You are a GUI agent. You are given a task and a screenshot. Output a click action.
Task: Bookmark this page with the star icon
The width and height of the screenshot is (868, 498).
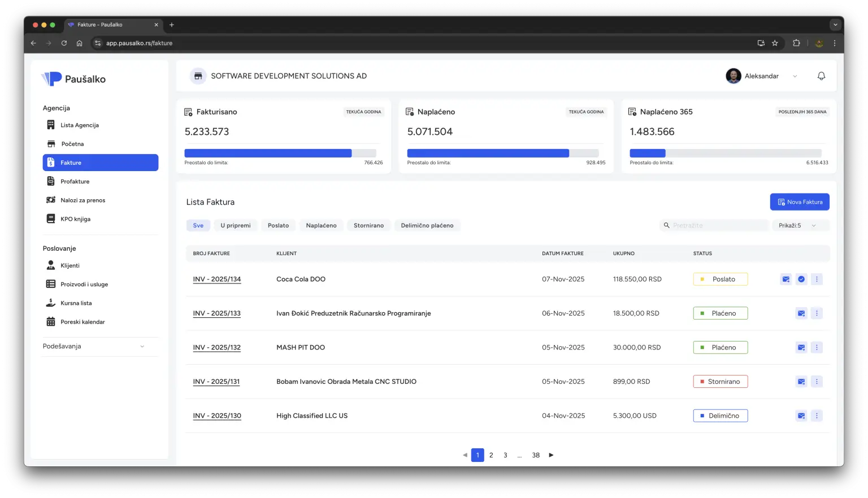pyautogui.click(x=775, y=43)
